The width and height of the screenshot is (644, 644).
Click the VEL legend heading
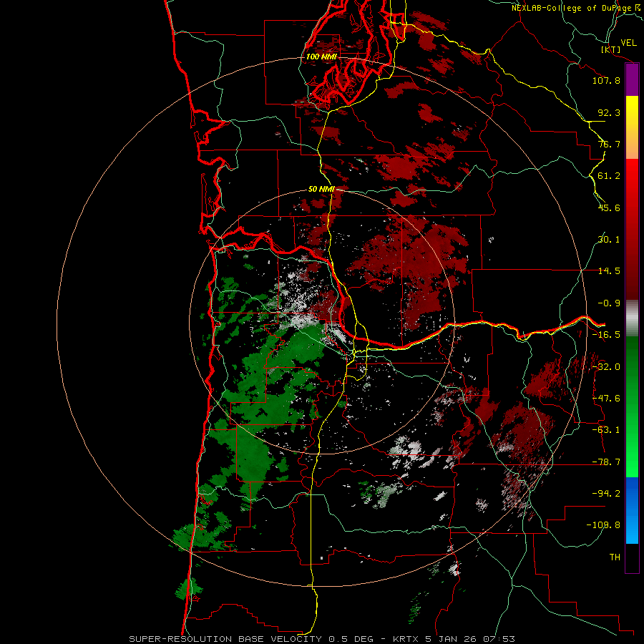[x=628, y=43]
